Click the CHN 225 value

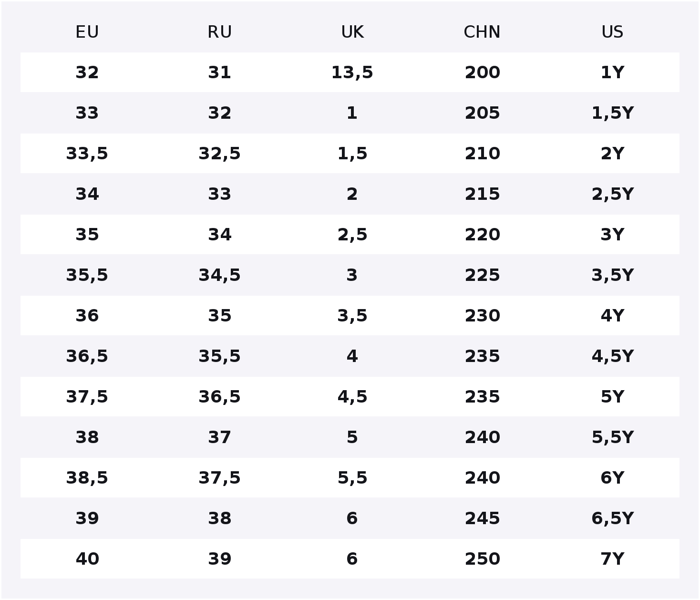tap(482, 275)
